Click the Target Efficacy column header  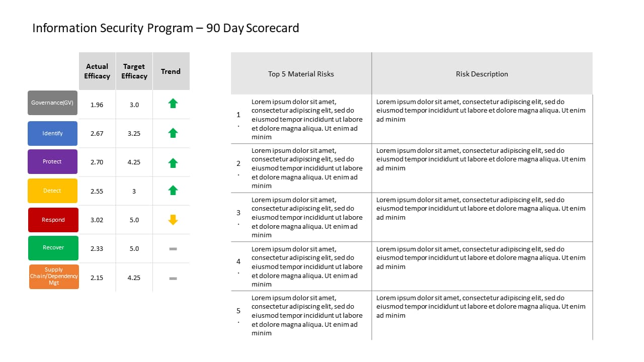pyautogui.click(x=134, y=71)
